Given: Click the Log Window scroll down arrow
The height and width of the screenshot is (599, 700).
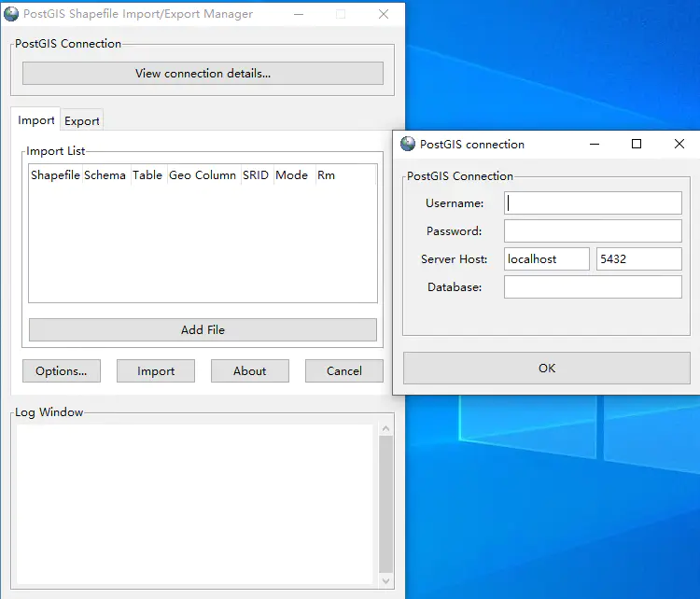Looking at the screenshot, I should click(x=385, y=579).
